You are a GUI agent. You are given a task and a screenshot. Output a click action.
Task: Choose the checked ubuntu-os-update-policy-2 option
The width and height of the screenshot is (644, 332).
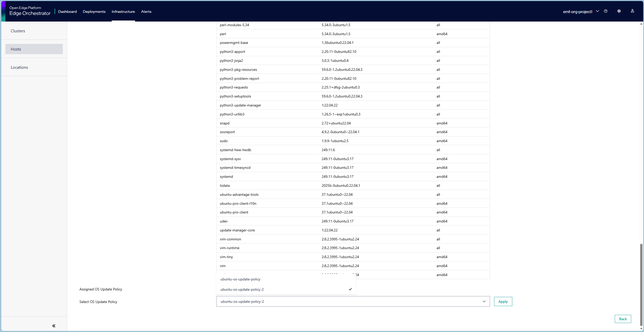coord(242,289)
